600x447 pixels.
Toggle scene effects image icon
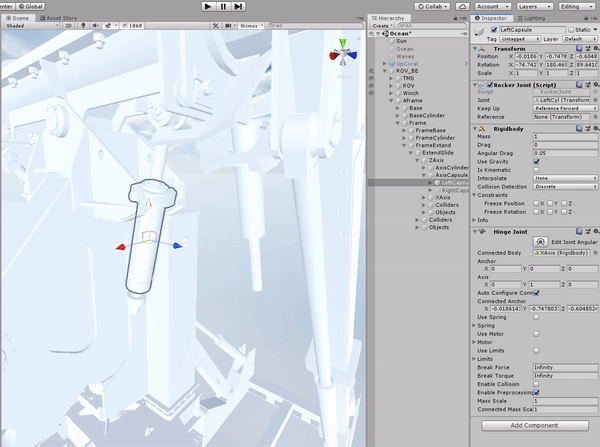[108, 26]
